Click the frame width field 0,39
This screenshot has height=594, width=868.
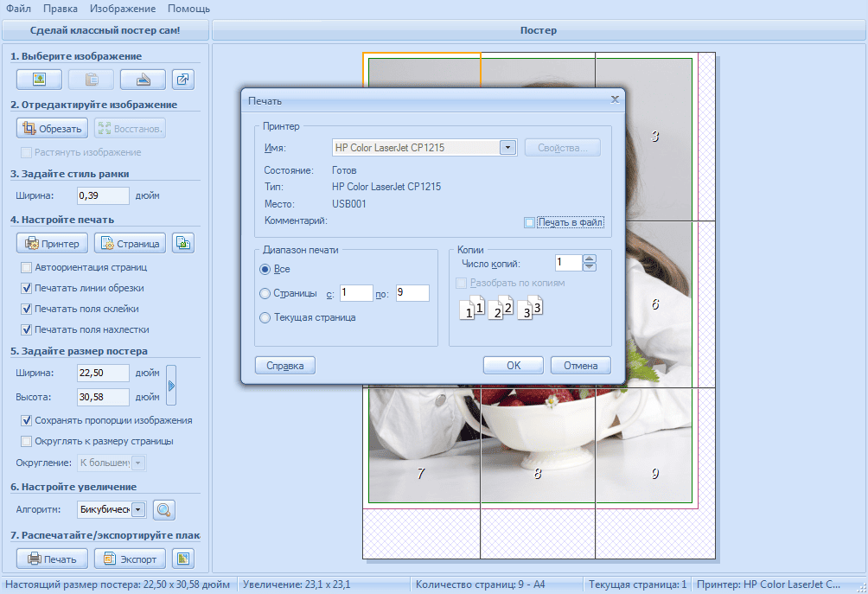103,195
